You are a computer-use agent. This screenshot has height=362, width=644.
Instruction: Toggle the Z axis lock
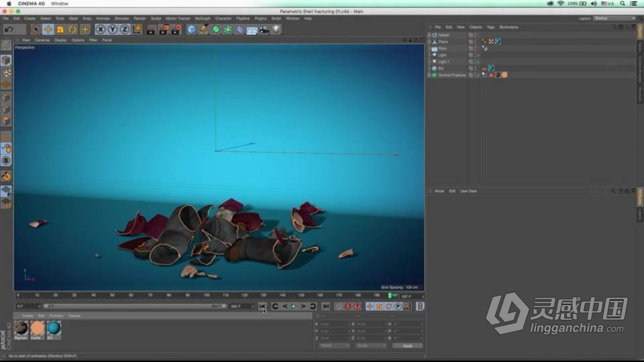pyautogui.click(x=124, y=29)
